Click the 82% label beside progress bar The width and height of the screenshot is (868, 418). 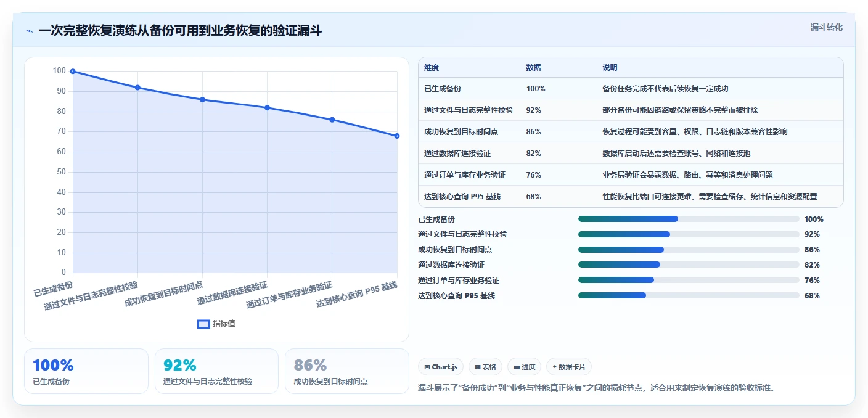tap(813, 265)
